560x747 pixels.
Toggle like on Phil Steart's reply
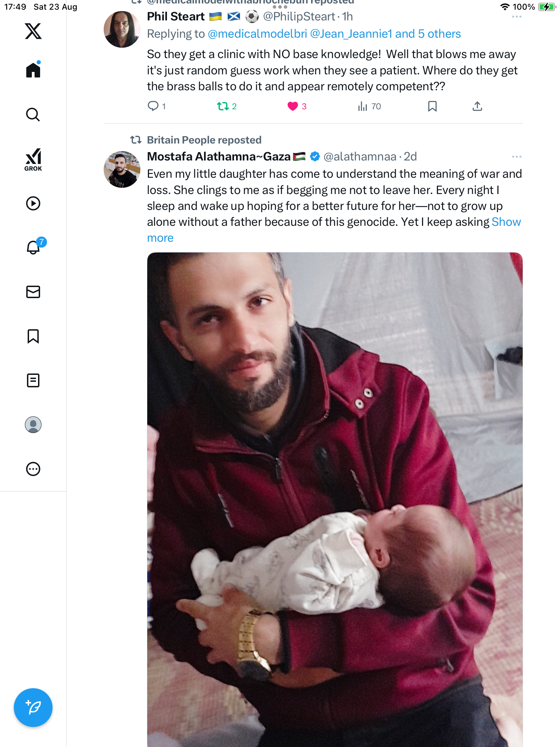tap(292, 106)
